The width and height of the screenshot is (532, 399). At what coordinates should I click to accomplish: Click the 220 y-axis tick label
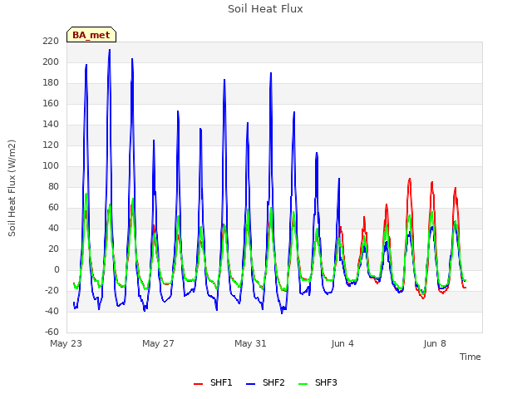click(x=51, y=42)
